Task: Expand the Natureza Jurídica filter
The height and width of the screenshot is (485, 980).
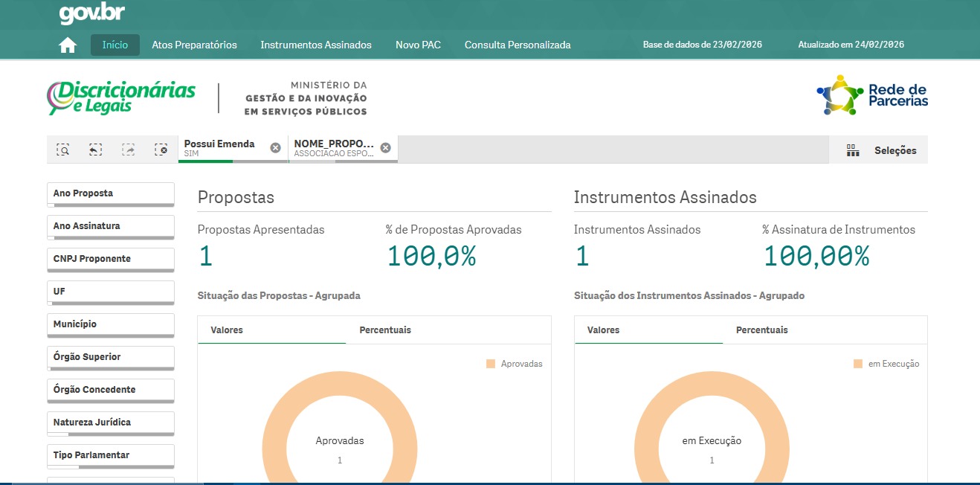Action: [x=110, y=423]
